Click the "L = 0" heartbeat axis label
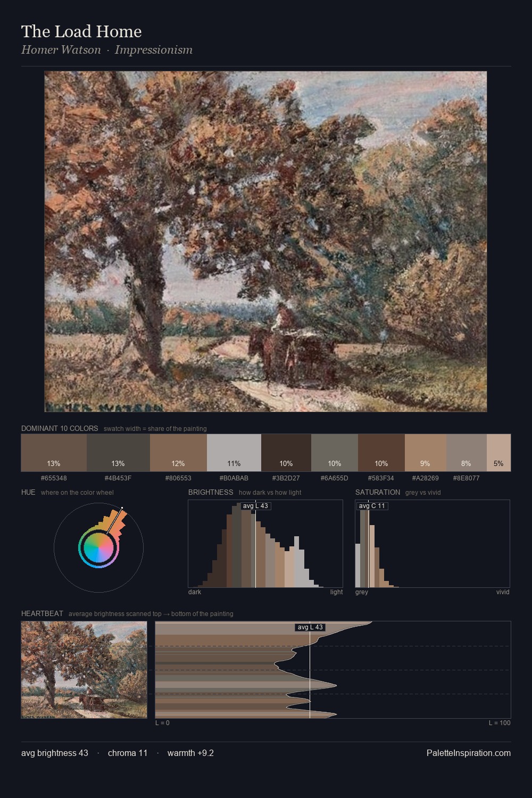This screenshot has height=798, width=532. [162, 722]
